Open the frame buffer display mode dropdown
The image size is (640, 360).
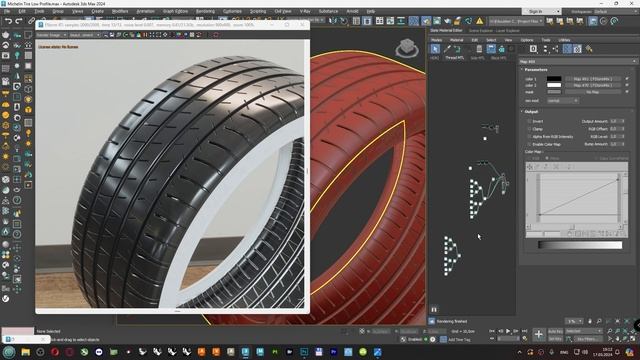[84, 35]
